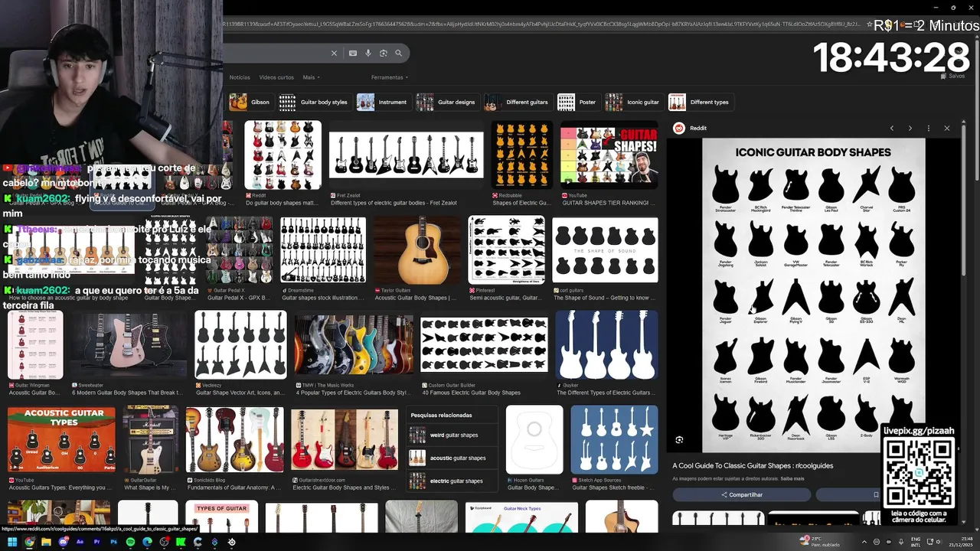Open Fret Zealot electric guitar bodies thumbnail
Screen dimensions: 980x551
click(406, 155)
